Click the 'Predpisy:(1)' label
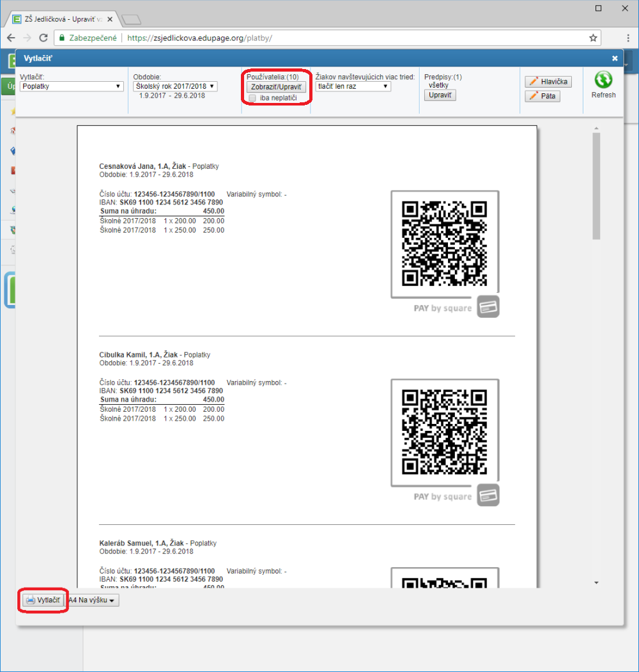639x672 pixels. coord(443,77)
